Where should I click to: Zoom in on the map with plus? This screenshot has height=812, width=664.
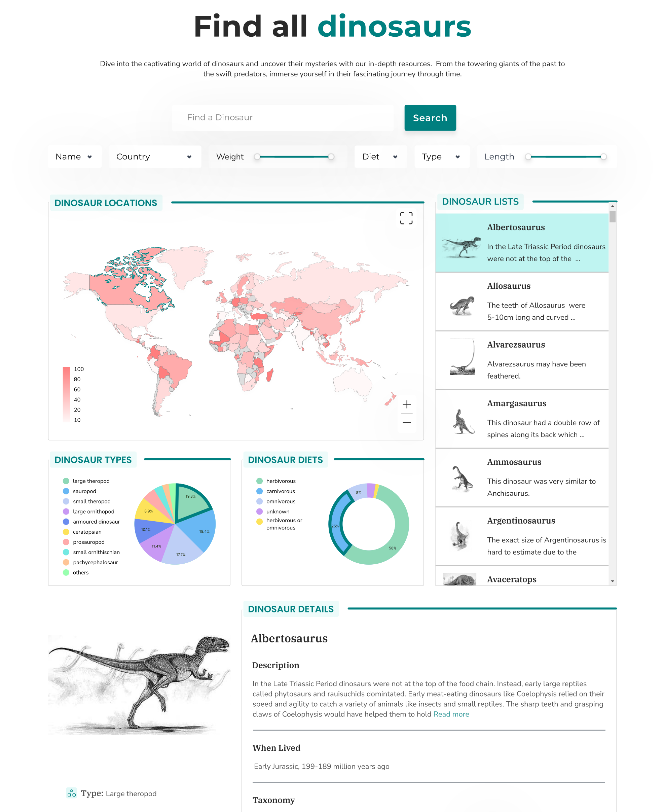click(407, 404)
